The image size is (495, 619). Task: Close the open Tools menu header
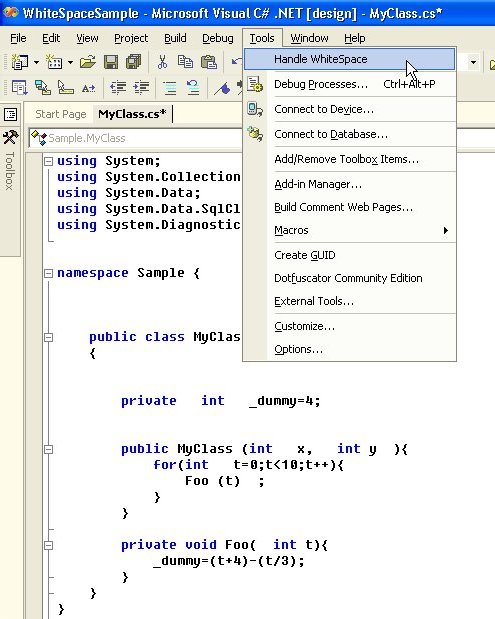click(262, 38)
